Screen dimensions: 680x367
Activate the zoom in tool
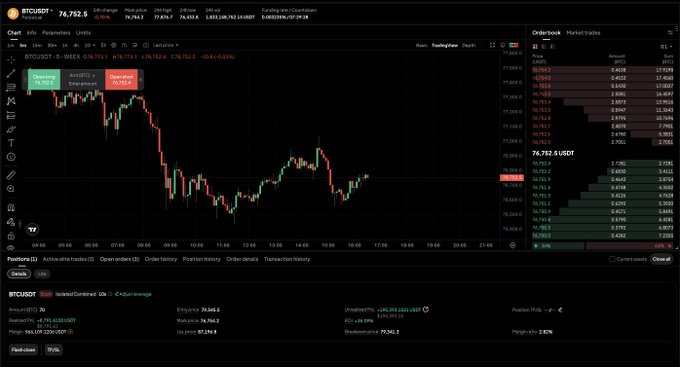11,189
